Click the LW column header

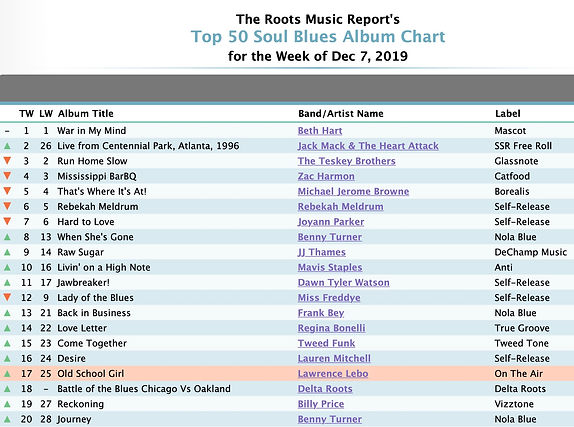pos(46,114)
